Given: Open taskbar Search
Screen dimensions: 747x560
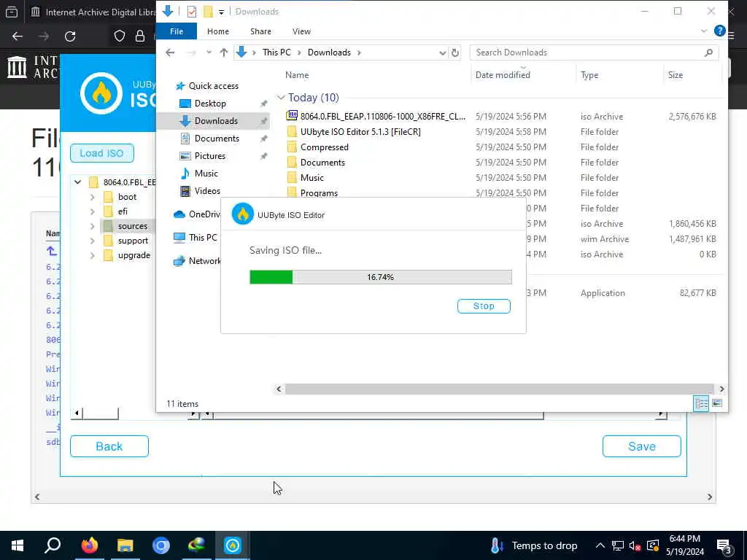Looking at the screenshot, I should point(53,545).
